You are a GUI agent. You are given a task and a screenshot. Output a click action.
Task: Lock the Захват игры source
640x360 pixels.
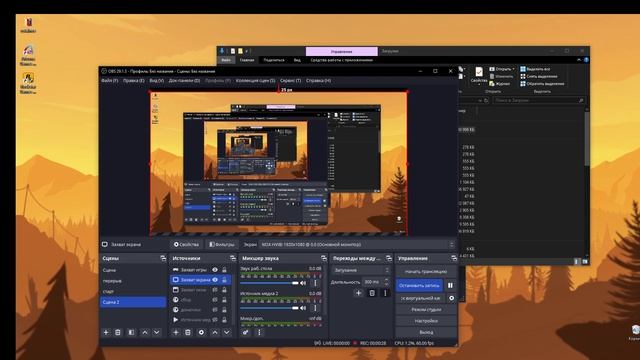point(224,270)
